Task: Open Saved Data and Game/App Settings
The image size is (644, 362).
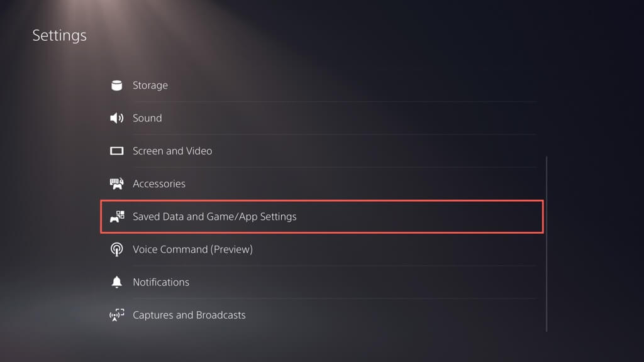Action: click(214, 216)
